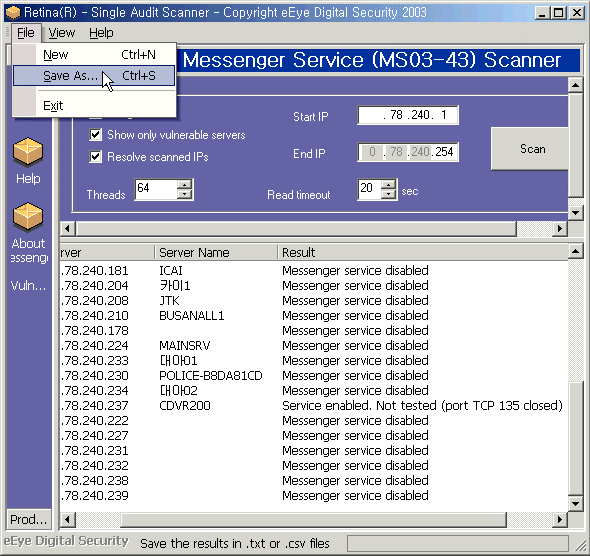Select the CDVR200 server row
590x556 pixels.
(314, 406)
